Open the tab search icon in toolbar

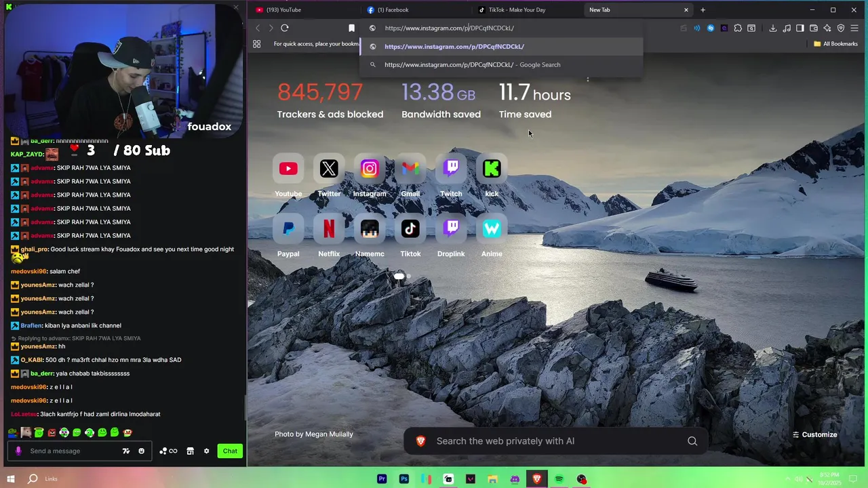751,28
